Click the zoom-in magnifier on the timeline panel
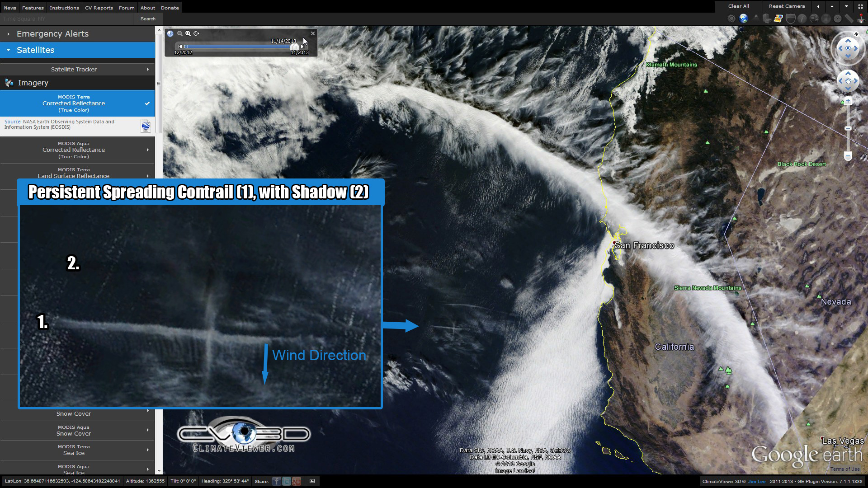Image resolution: width=868 pixels, height=488 pixels. point(188,33)
